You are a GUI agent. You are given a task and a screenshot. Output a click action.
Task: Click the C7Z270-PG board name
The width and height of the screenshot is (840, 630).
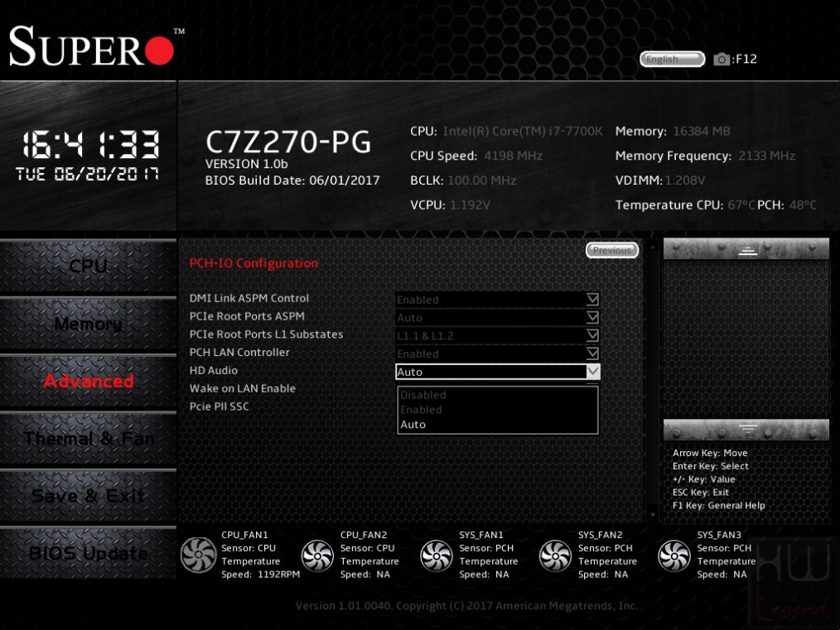click(288, 142)
